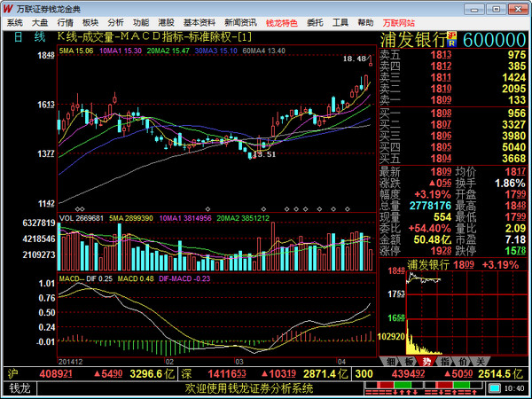This screenshot has width=532, height=399.
Task: Click the blue R badge beside stock name
Action: (x=452, y=43)
